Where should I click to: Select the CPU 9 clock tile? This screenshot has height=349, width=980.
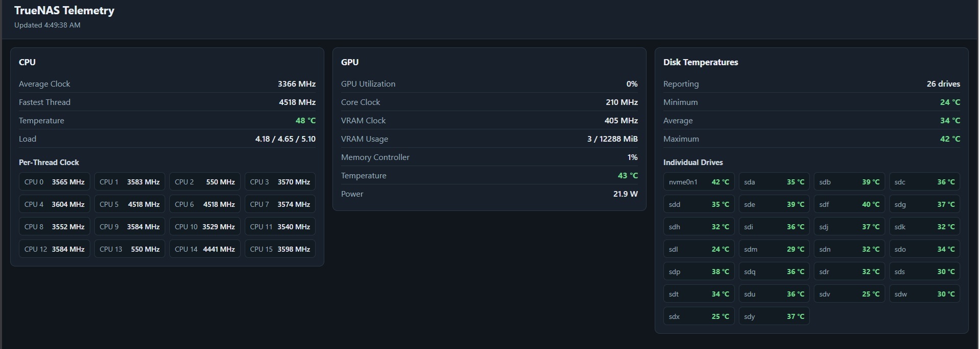click(x=130, y=227)
